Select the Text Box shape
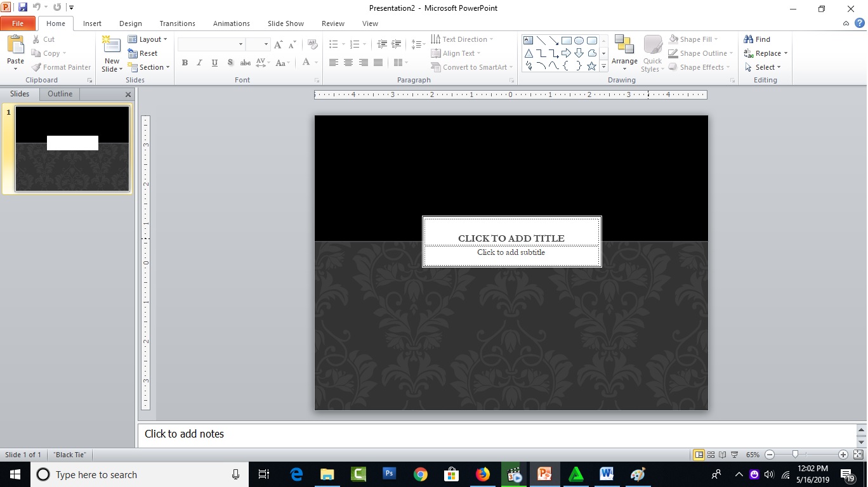Viewport: 868px width, 487px height. click(x=528, y=41)
